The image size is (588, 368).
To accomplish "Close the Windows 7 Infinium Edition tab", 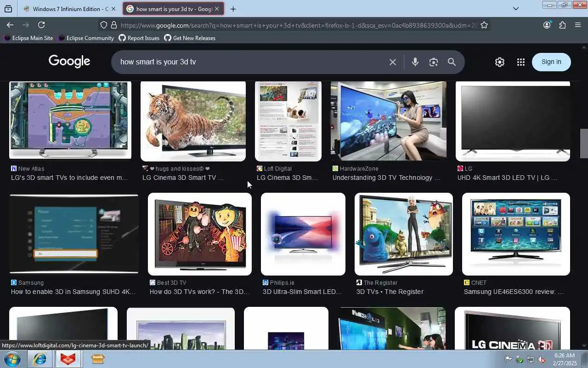I will point(113,9).
